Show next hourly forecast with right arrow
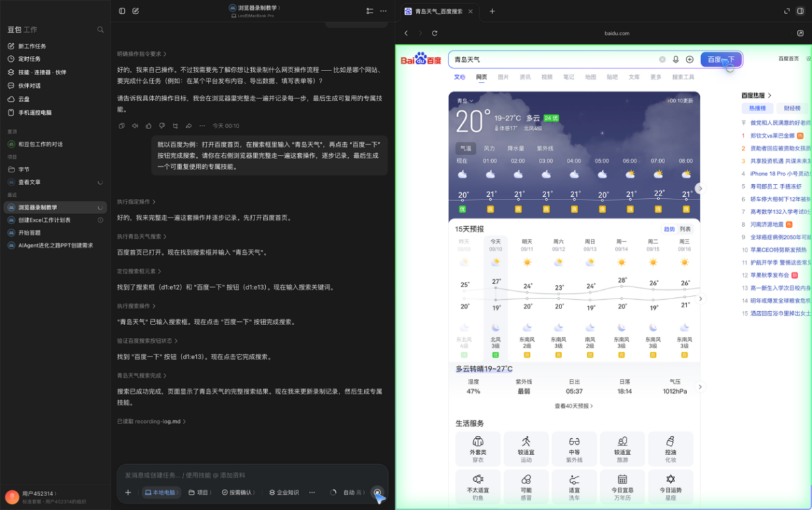812x510 pixels. click(700, 188)
